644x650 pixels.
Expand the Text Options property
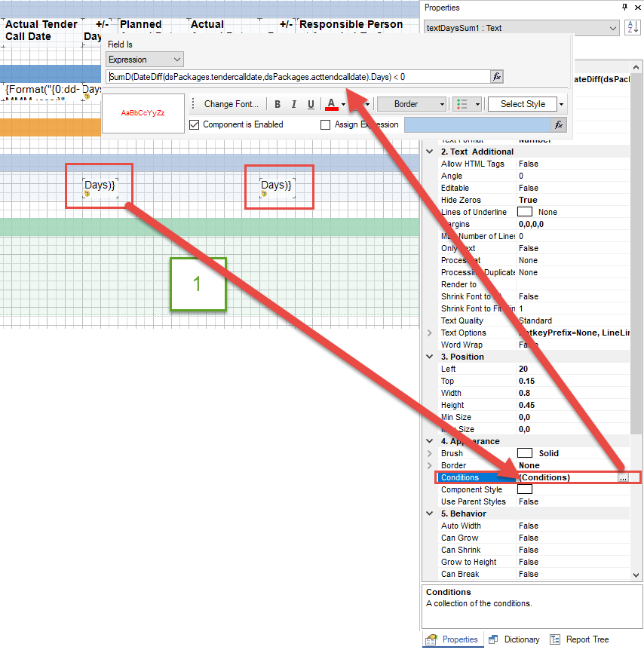click(x=430, y=333)
